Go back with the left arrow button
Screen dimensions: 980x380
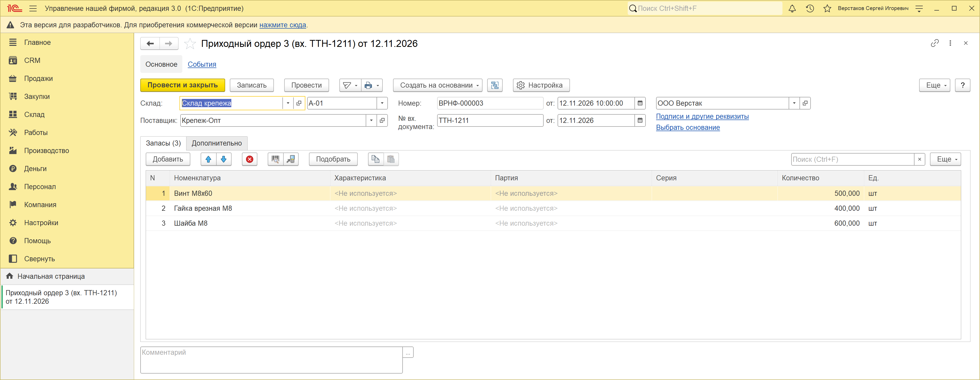(150, 44)
